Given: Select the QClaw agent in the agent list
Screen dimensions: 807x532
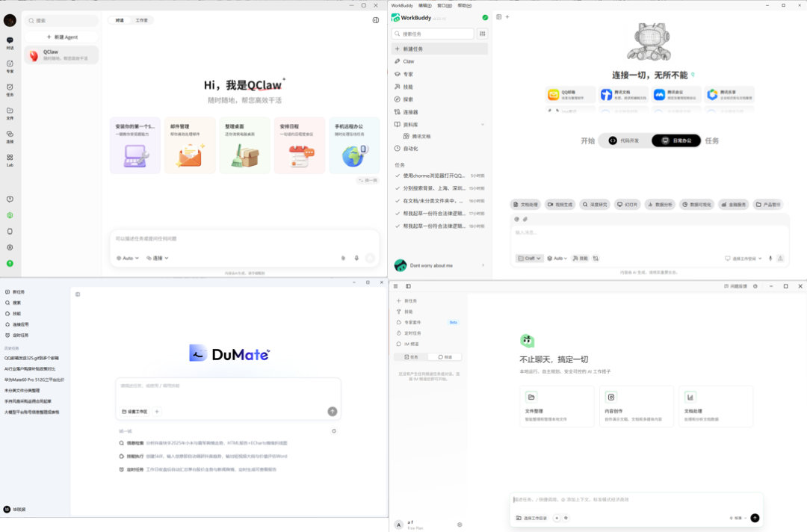Looking at the screenshot, I should pos(61,55).
